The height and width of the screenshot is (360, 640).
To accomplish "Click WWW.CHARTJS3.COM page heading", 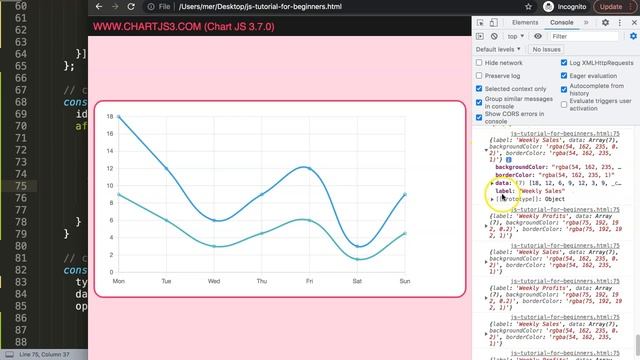I will coord(184,27).
